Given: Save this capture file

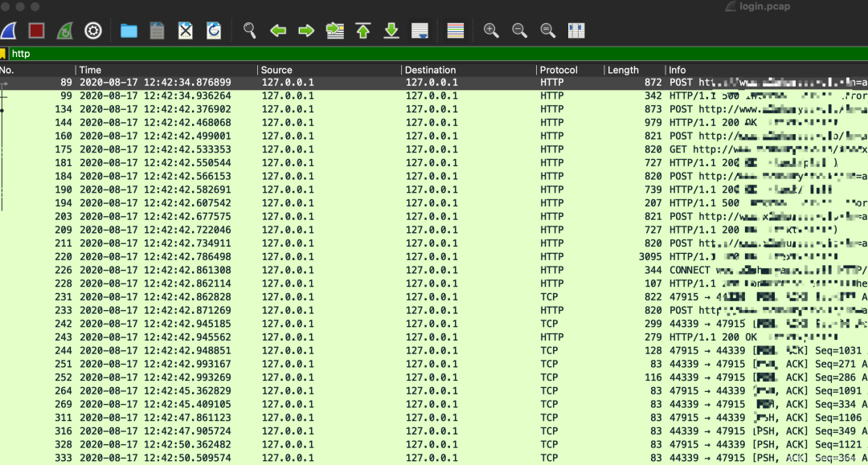Looking at the screenshot, I should pyautogui.click(x=158, y=31).
